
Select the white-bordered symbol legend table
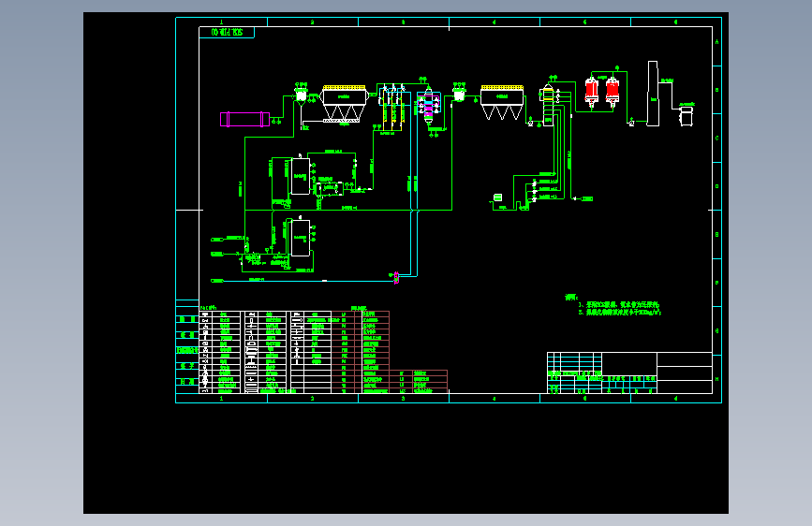point(265,352)
